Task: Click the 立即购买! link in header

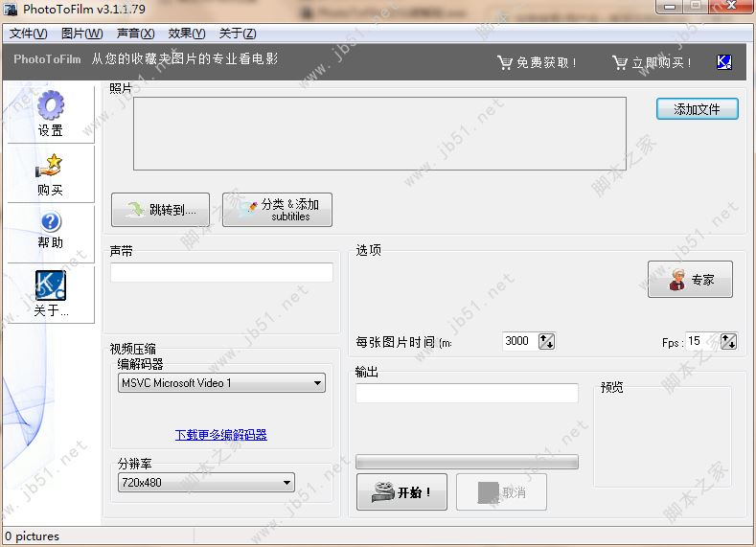Action: 661,62
